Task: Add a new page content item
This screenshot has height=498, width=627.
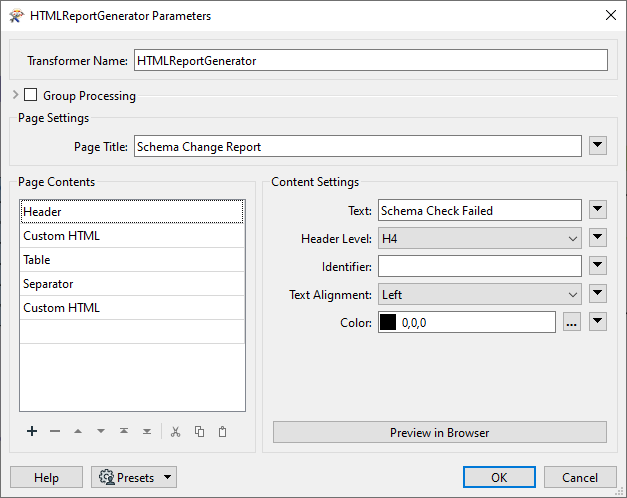Action: click(x=32, y=431)
